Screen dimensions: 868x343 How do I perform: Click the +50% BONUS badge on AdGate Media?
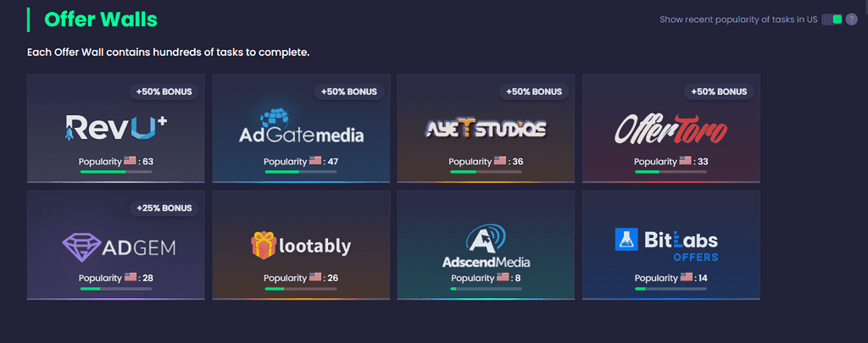pos(348,91)
